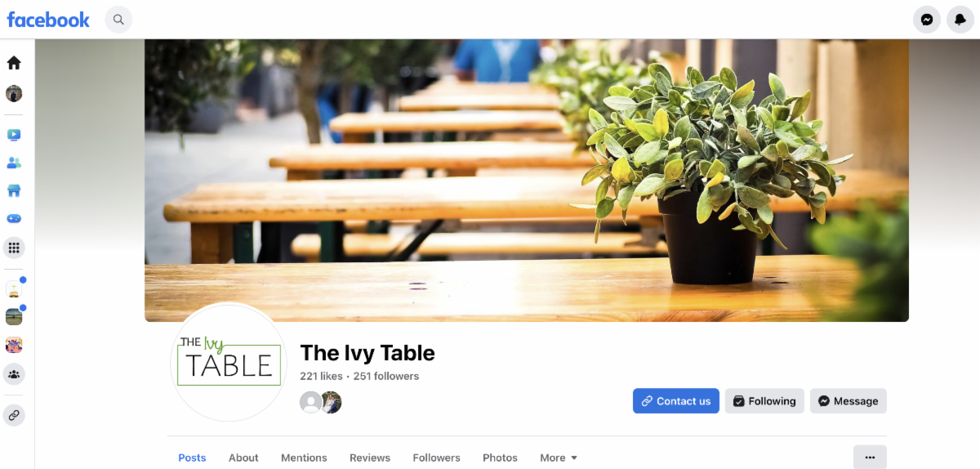Click the Message button
The width and height of the screenshot is (980, 469).
click(849, 401)
